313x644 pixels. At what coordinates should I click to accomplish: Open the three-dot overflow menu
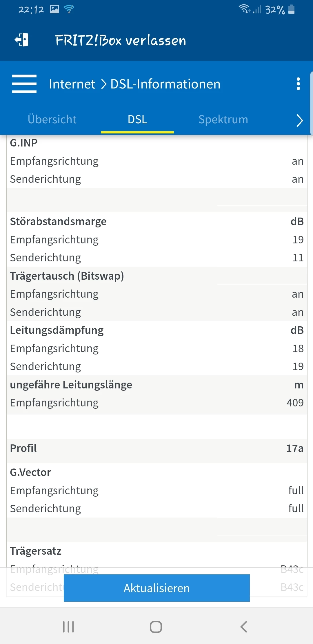coord(298,84)
